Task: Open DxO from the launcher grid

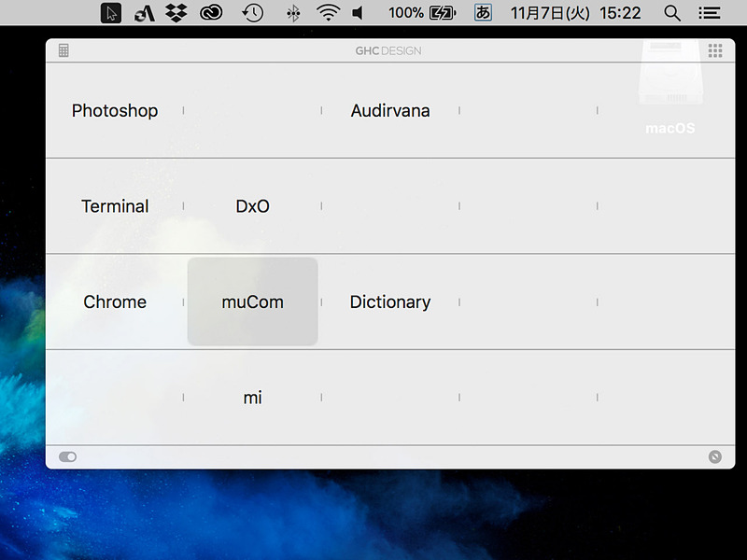Action: (252, 206)
